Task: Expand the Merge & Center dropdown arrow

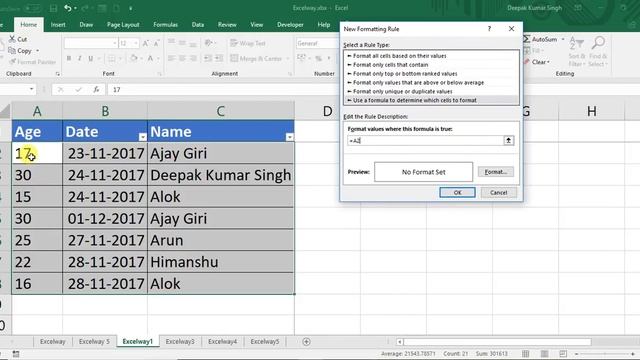Action: point(287,59)
